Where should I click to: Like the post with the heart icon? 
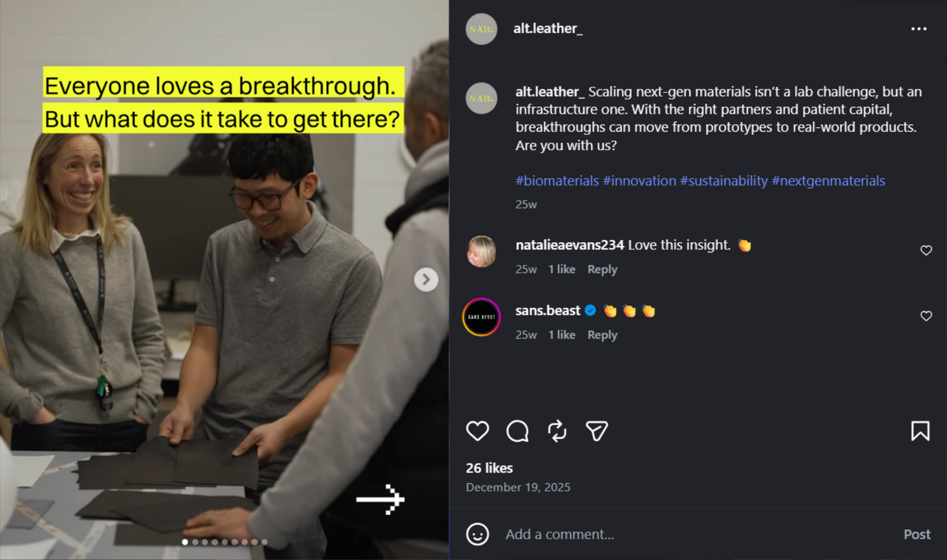tap(477, 431)
